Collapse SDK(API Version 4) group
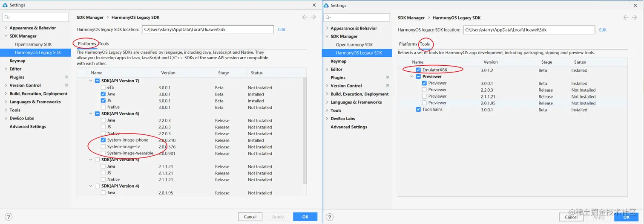The image size is (644, 224). tap(91, 186)
